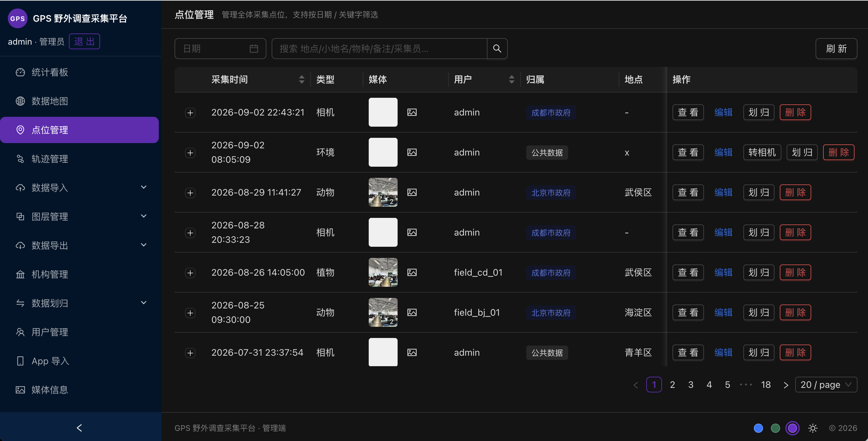Expand the field_cd_01 row plus icon
This screenshot has height=441, width=868.
(x=190, y=273)
